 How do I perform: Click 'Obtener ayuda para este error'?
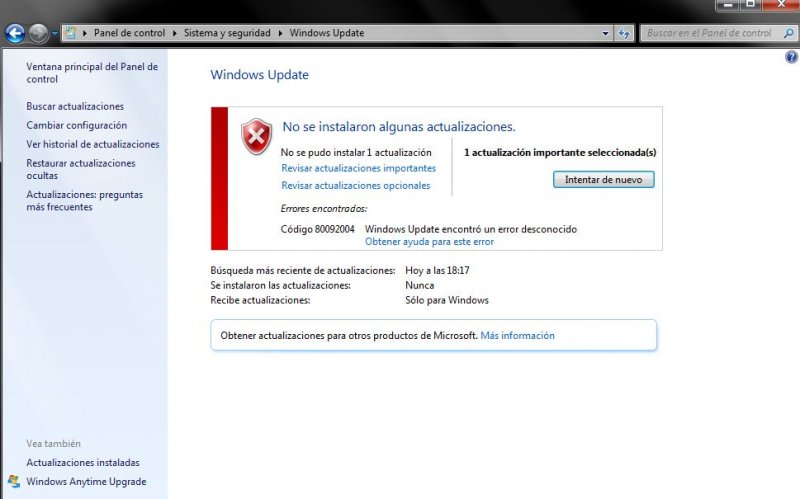click(430, 242)
